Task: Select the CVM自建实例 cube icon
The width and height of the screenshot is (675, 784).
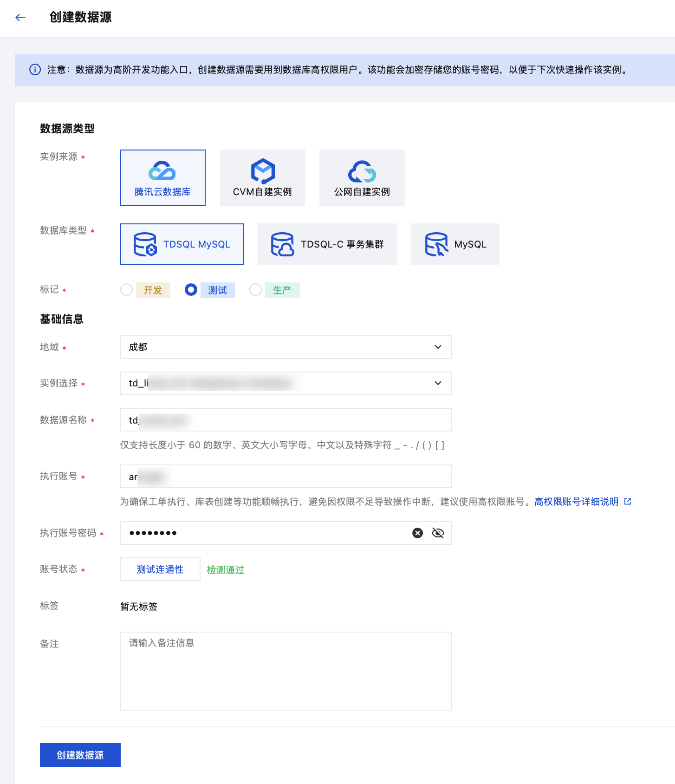Action: (263, 171)
